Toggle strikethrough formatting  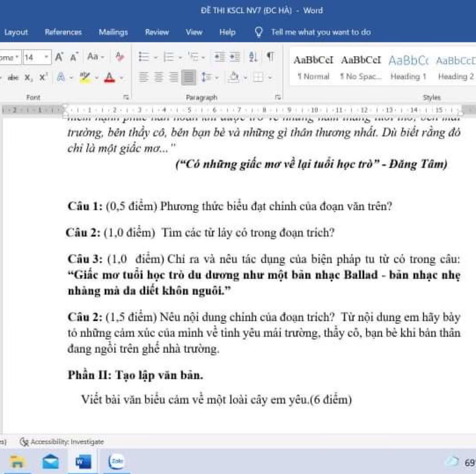(13, 78)
